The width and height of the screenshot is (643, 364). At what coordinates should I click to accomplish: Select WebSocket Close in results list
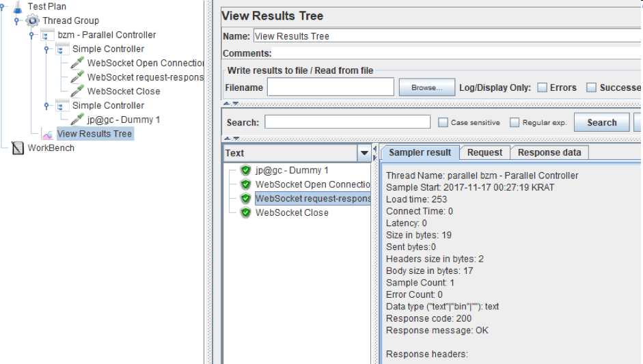coord(292,213)
